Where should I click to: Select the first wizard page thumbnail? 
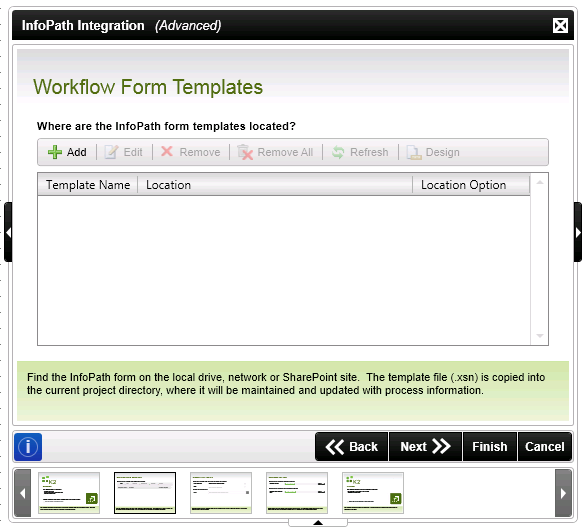point(69,493)
